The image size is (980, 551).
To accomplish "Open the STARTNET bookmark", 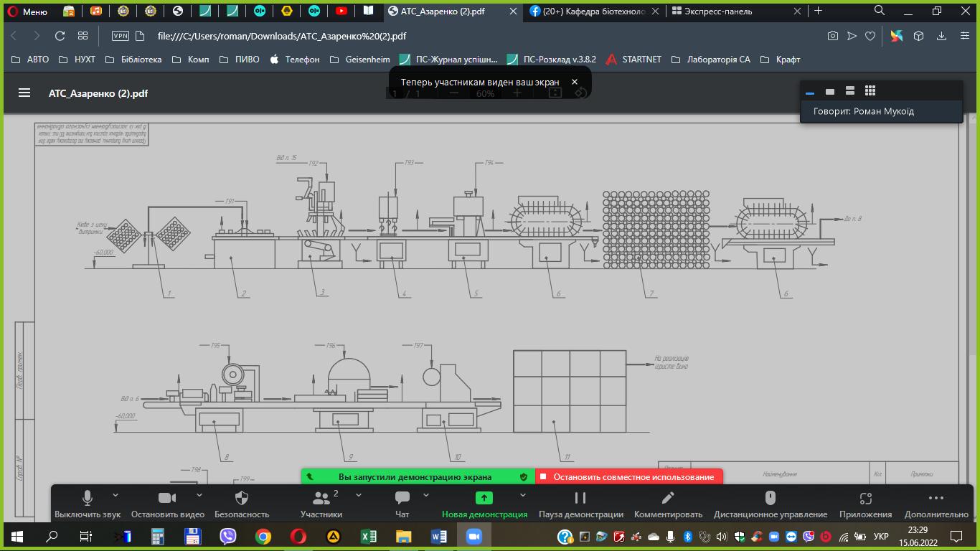I will tap(633, 60).
